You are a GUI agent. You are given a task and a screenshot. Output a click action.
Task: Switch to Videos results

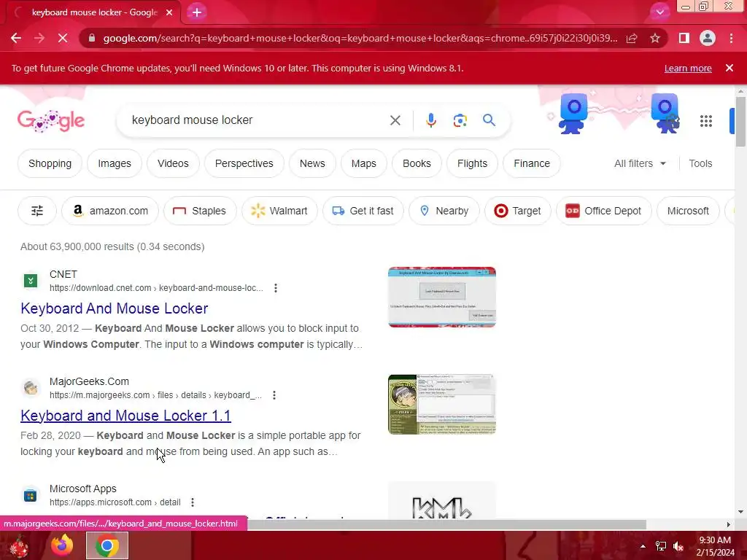173,163
